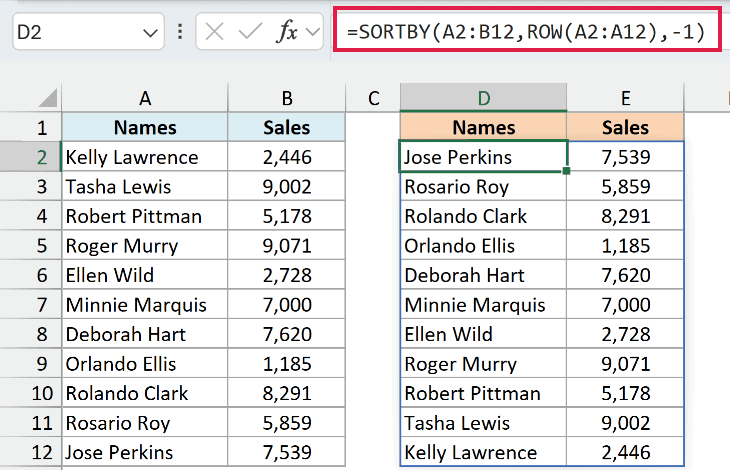The height and width of the screenshot is (470, 730).
Task: Click the orange Sales header in column E
Action: (625, 128)
